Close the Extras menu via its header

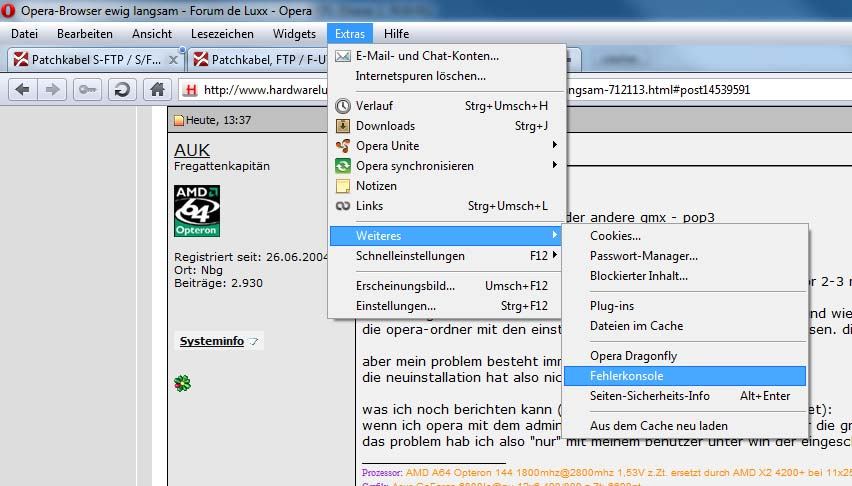(350, 34)
